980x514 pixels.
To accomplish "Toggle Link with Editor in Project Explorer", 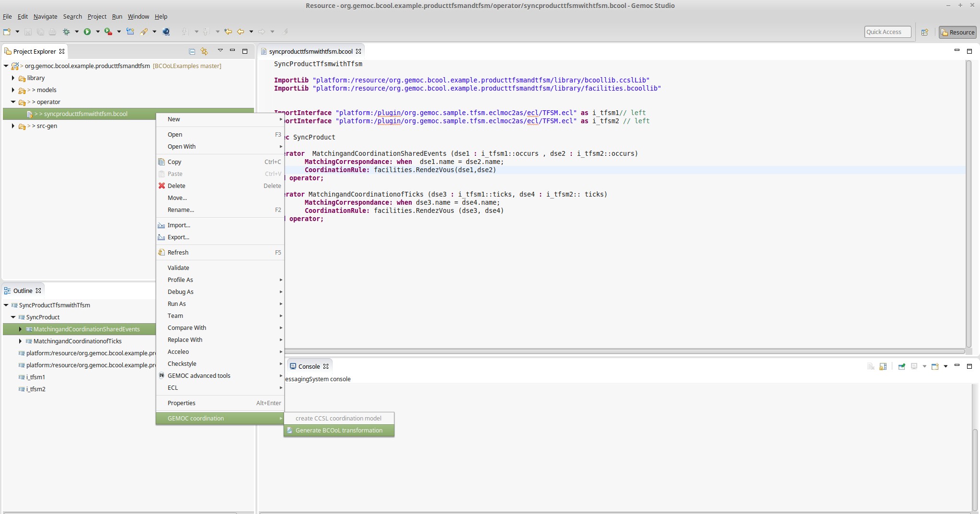I will pyautogui.click(x=204, y=51).
